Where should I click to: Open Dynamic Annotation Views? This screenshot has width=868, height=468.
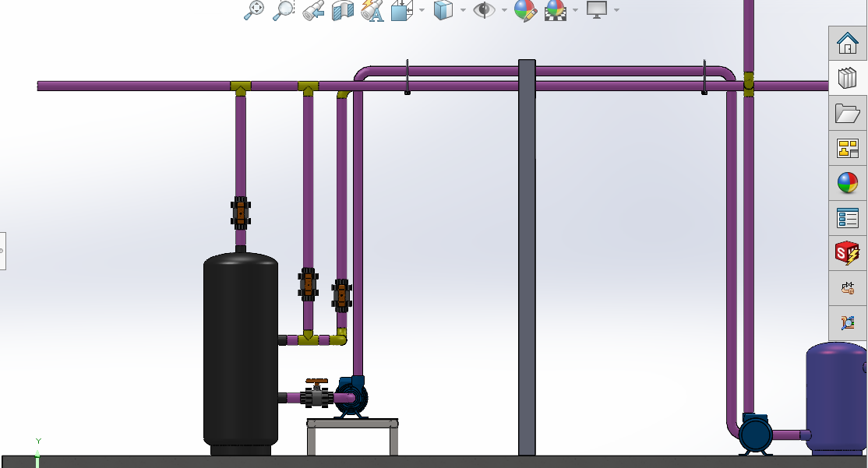point(372,10)
